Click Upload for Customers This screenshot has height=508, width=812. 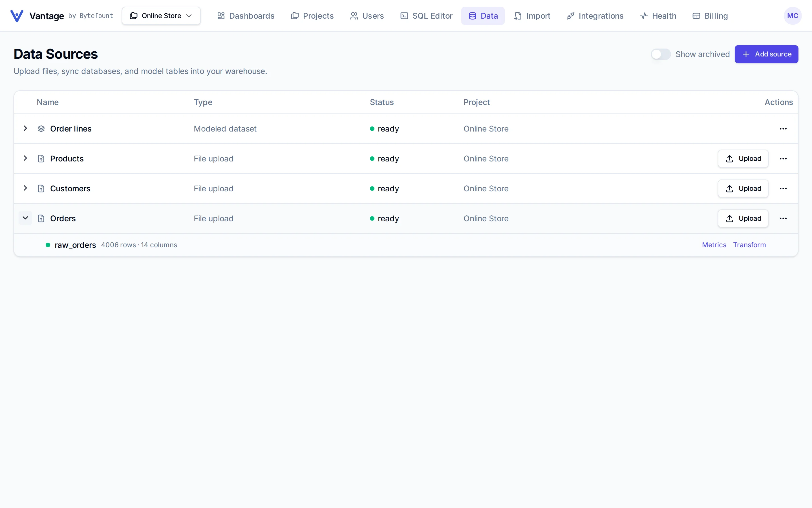(x=743, y=189)
